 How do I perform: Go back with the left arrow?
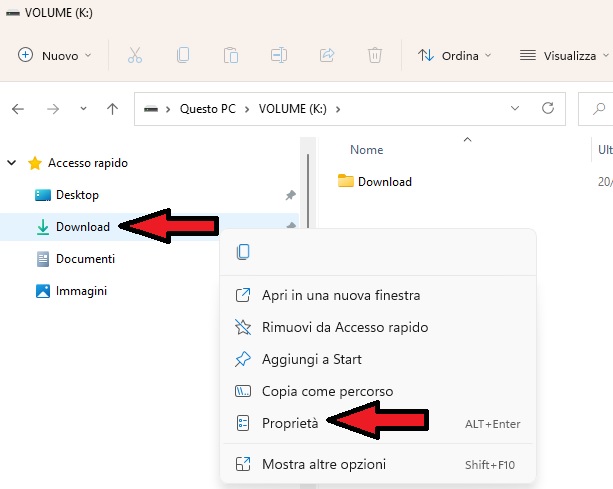coord(18,109)
